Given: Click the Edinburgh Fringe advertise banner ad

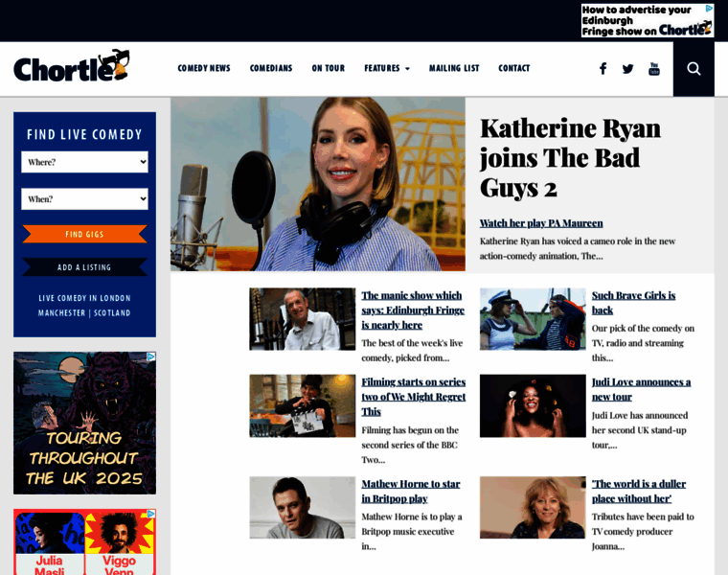Looking at the screenshot, I should click(x=648, y=20).
